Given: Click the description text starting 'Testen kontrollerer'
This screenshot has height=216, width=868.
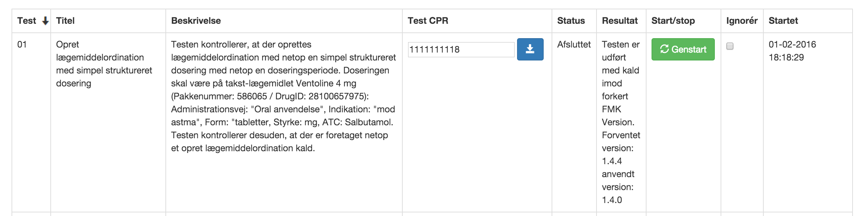Looking at the screenshot, I should coord(283,96).
